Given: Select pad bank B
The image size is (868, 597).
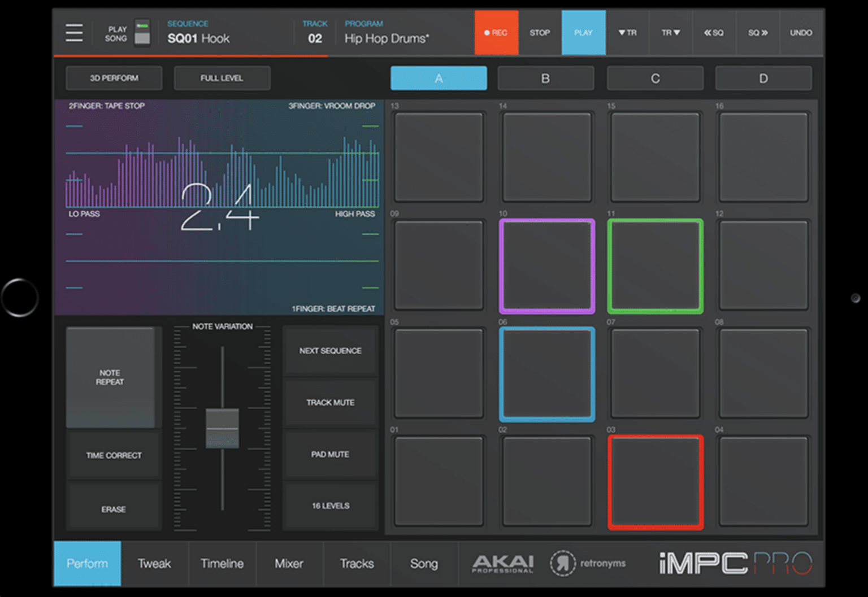Looking at the screenshot, I should pos(546,78).
